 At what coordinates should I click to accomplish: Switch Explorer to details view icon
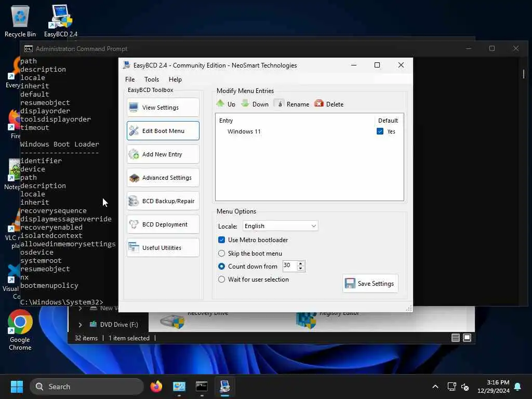pyautogui.click(x=455, y=338)
